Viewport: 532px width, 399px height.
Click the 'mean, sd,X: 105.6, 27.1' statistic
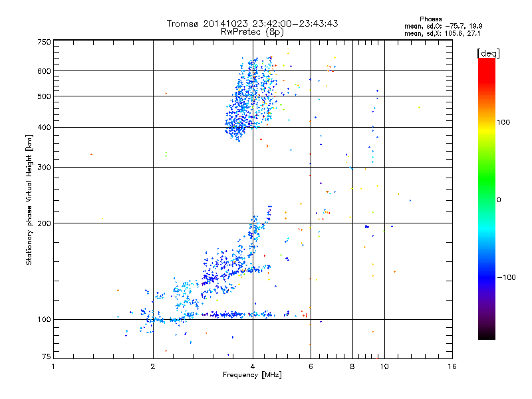point(442,33)
